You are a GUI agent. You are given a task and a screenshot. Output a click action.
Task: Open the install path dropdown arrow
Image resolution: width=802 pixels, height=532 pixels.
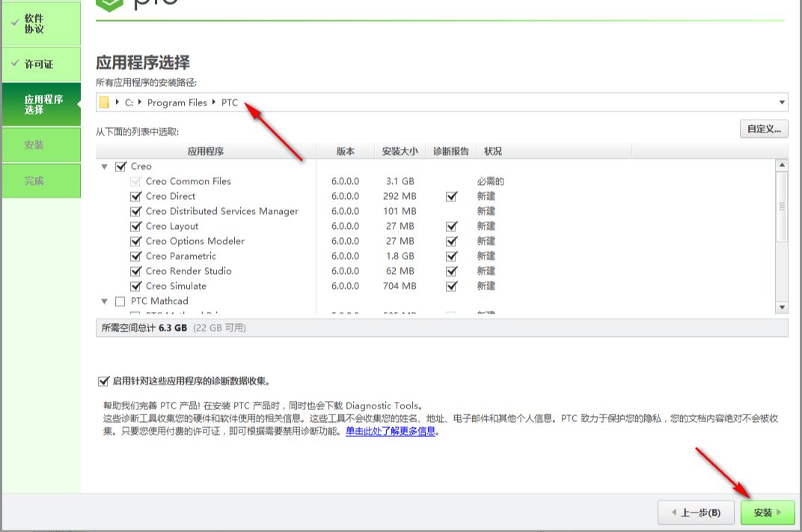(782, 103)
